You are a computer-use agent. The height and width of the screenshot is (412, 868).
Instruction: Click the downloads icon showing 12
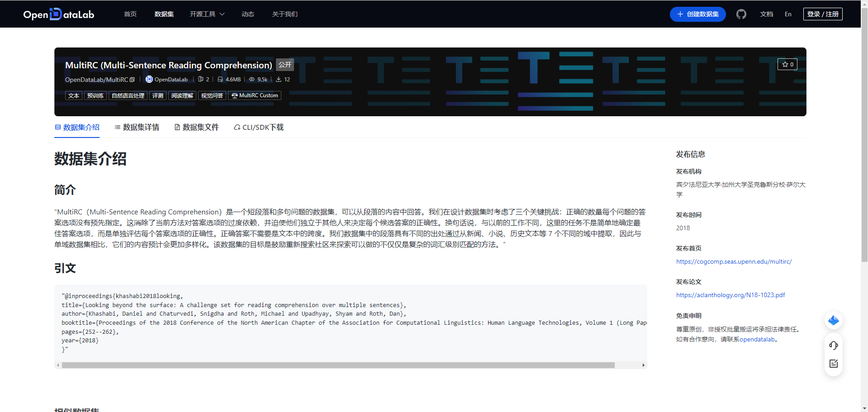pyautogui.click(x=279, y=79)
